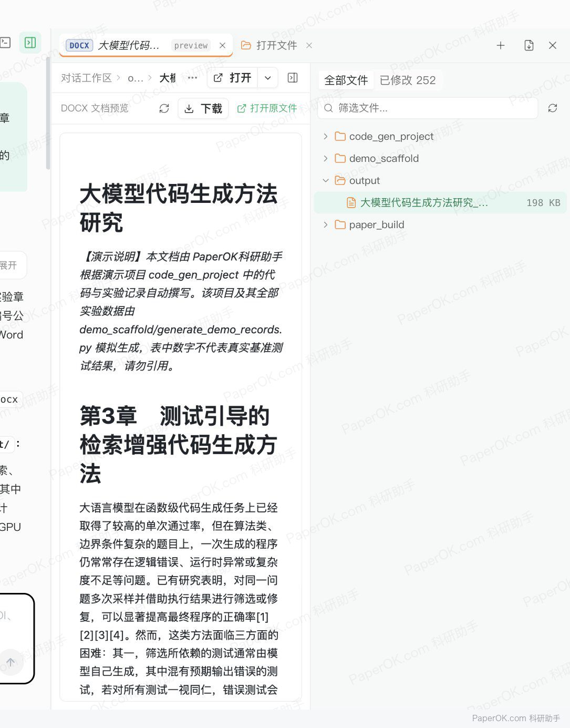
Task: Close the 打开文件 tab
Action: click(309, 45)
